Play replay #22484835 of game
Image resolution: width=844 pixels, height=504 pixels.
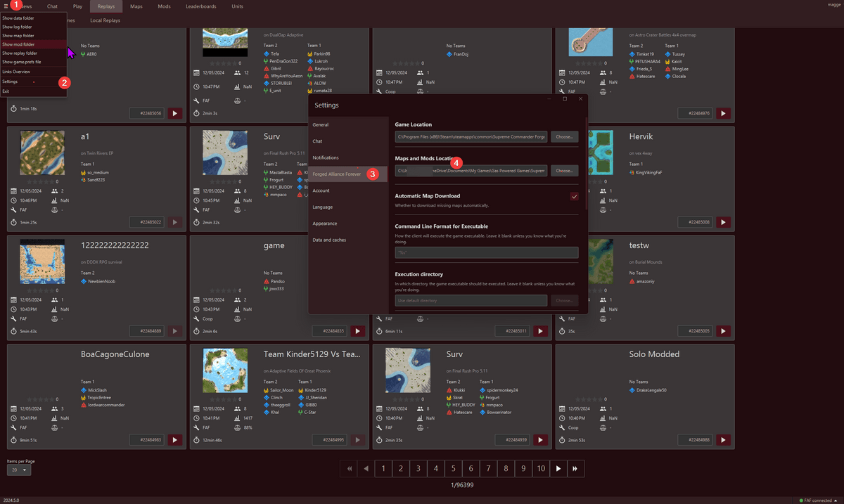click(357, 331)
